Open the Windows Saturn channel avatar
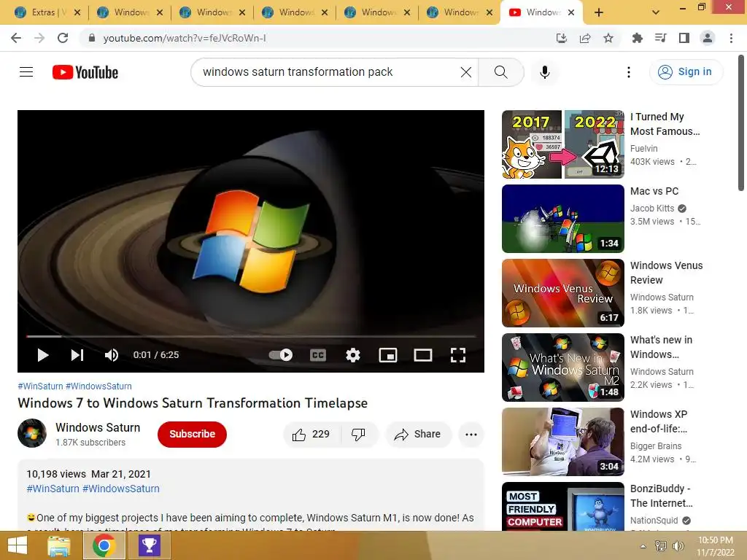The height and width of the screenshot is (560, 747). pyautogui.click(x=32, y=433)
